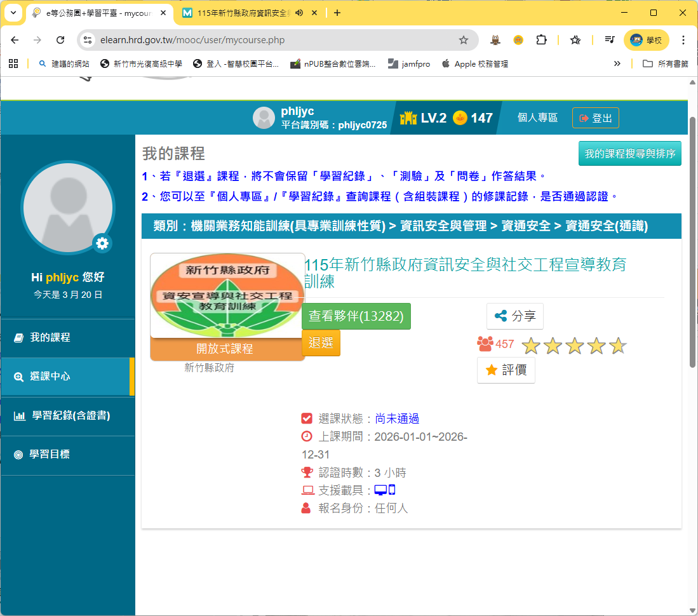Reload the page with the refresh icon
The image size is (698, 616).
coord(60,40)
